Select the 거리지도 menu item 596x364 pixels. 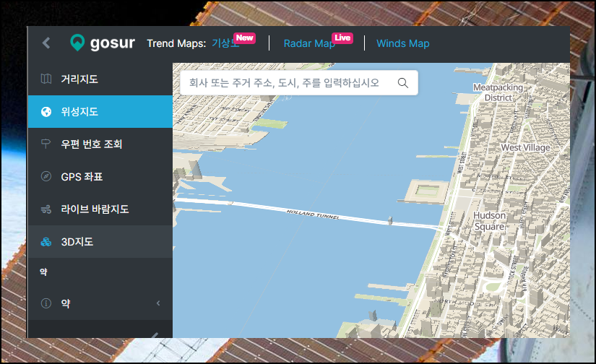tap(100, 79)
